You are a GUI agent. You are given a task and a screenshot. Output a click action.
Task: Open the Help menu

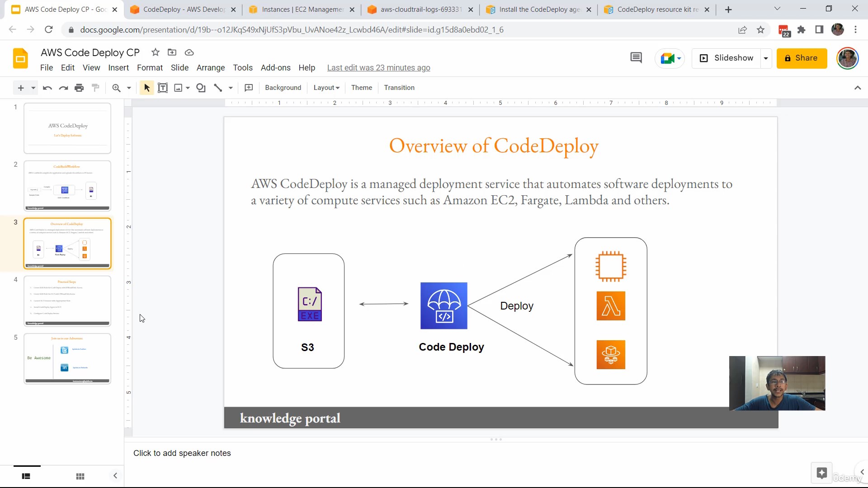pyautogui.click(x=307, y=68)
